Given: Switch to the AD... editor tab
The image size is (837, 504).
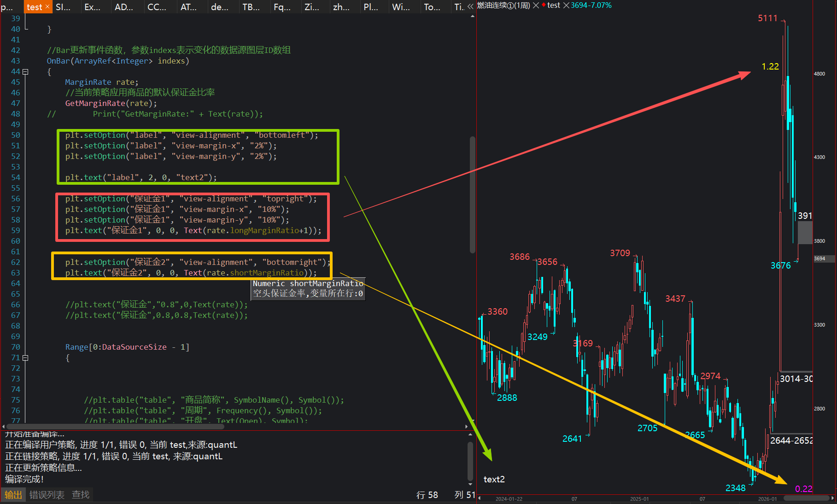Looking at the screenshot, I should coord(123,7).
